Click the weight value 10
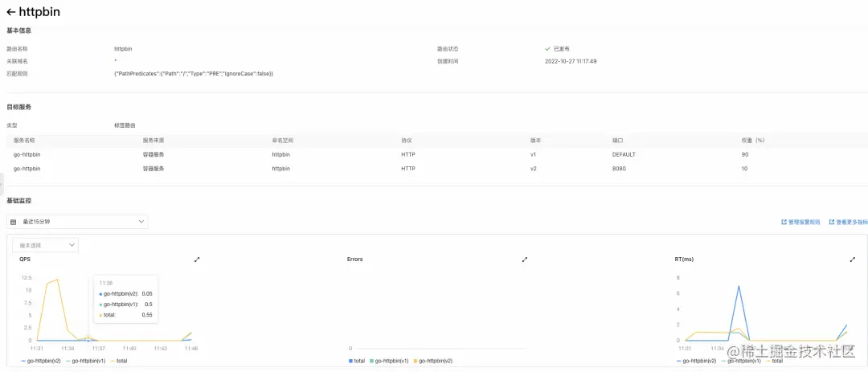The width and height of the screenshot is (868, 372). 744,168
